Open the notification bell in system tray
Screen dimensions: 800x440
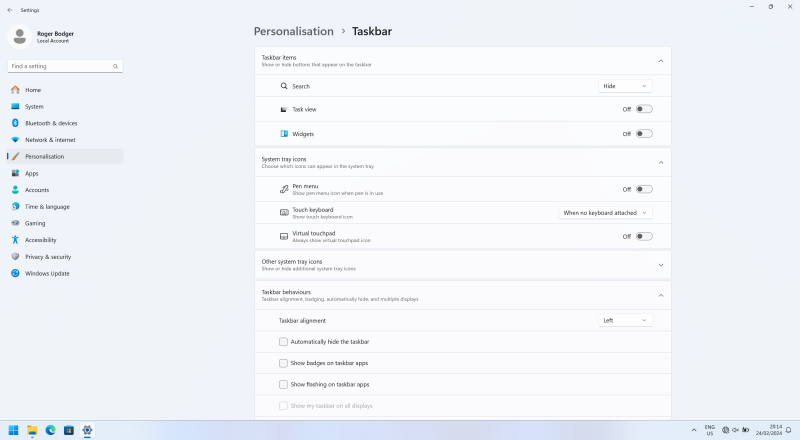click(789, 430)
